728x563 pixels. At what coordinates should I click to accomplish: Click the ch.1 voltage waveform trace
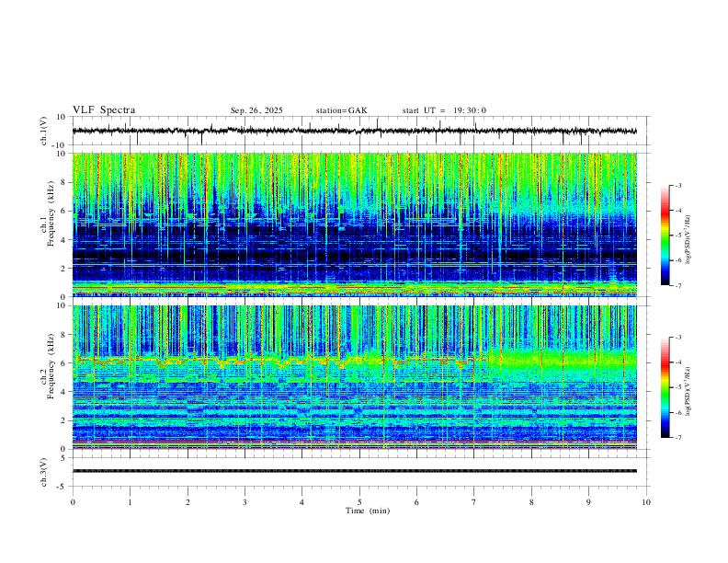pos(355,131)
